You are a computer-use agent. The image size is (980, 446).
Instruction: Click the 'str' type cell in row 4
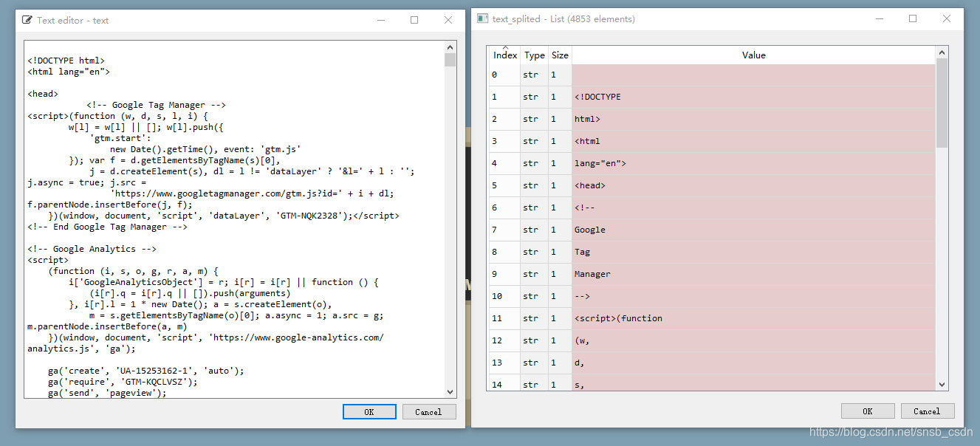pos(534,163)
